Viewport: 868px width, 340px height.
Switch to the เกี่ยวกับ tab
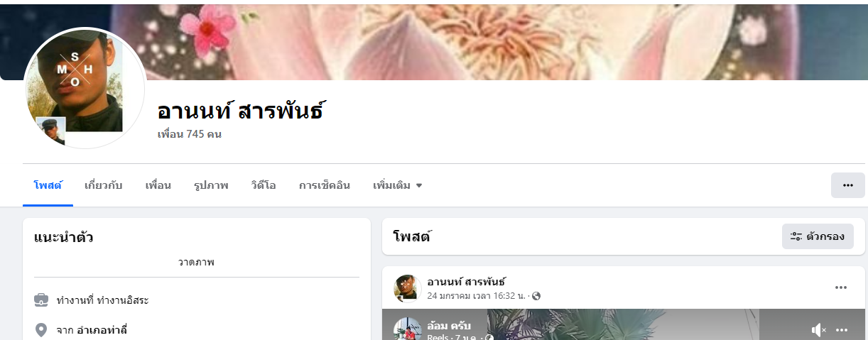104,185
